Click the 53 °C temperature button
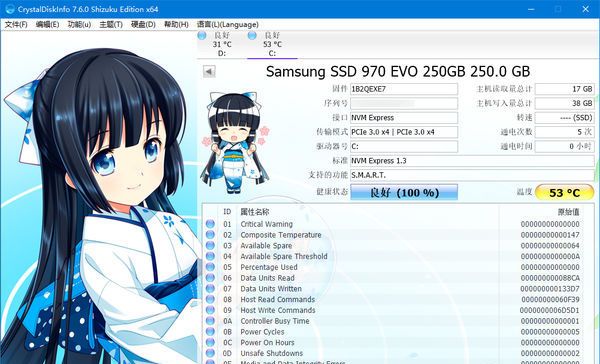 564,193
